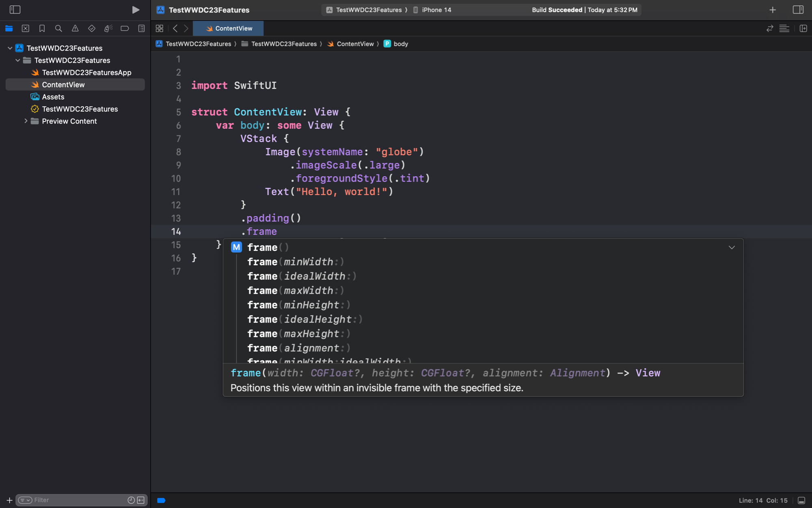812x508 pixels.
Task: Toggle the inspector panel top right
Action: [x=798, y=9]
